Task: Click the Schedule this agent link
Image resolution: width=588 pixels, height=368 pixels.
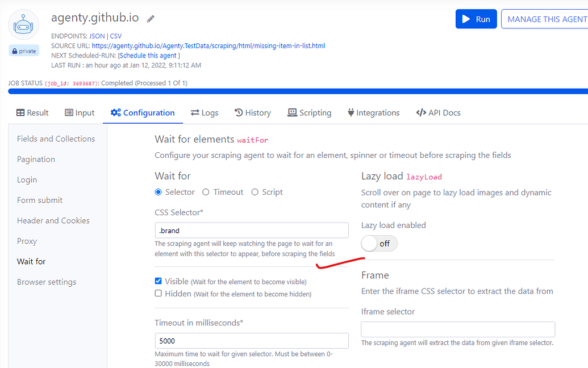Action: click(149, 56)
